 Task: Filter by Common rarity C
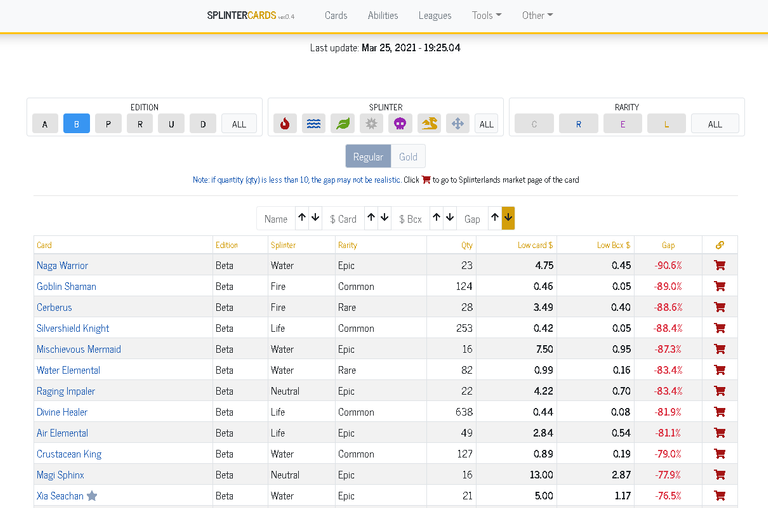(534, 124)
